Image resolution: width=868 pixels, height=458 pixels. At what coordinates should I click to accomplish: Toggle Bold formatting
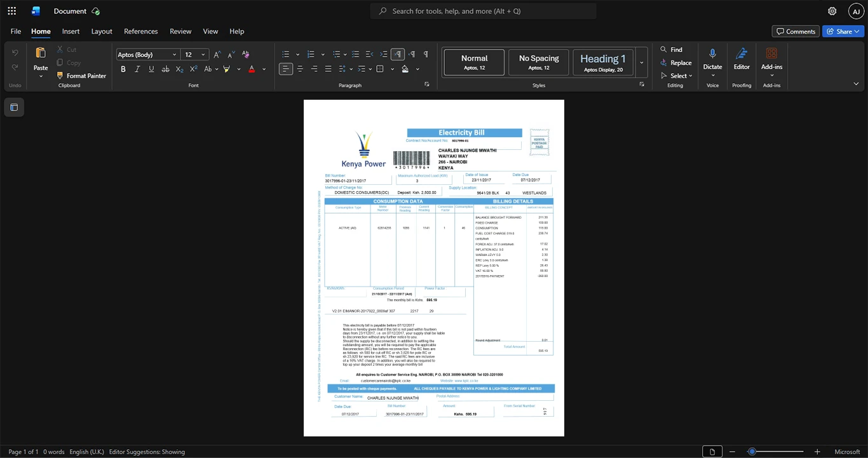click(123, 69)
